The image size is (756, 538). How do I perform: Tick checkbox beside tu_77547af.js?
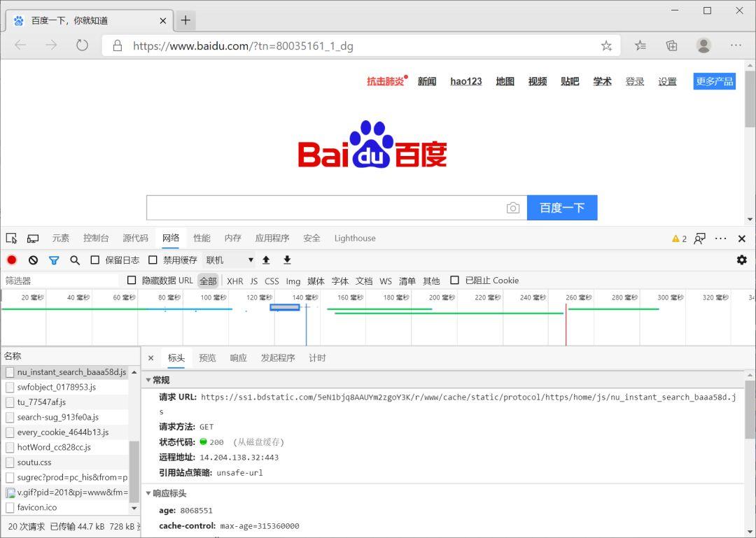click(x=10, y=402)
